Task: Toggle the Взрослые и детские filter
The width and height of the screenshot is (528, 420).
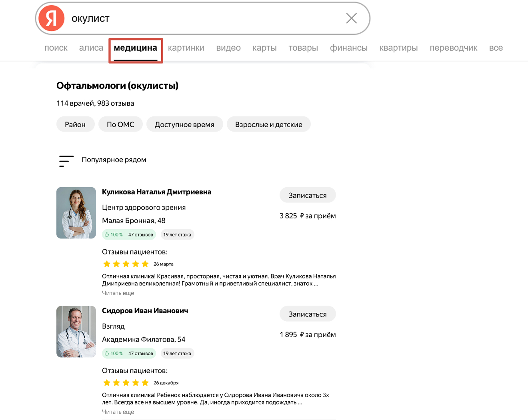Action: [268, 124]
